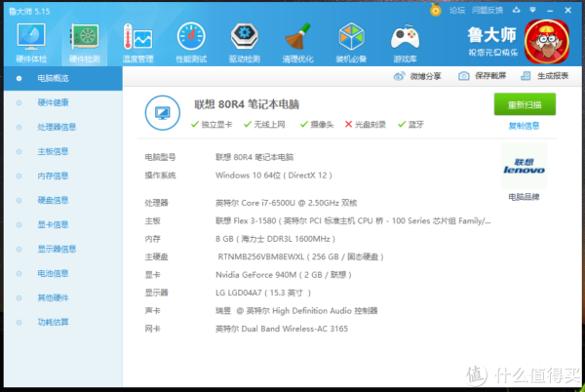Share via 微博分享
This screenshot has width=585, height=392.
417,76
